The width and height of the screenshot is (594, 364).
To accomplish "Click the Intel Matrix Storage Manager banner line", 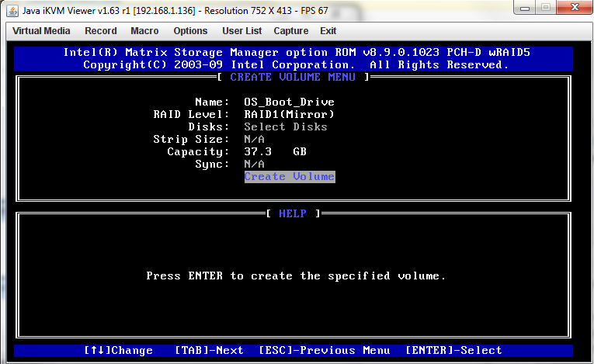I will [297, 52].
